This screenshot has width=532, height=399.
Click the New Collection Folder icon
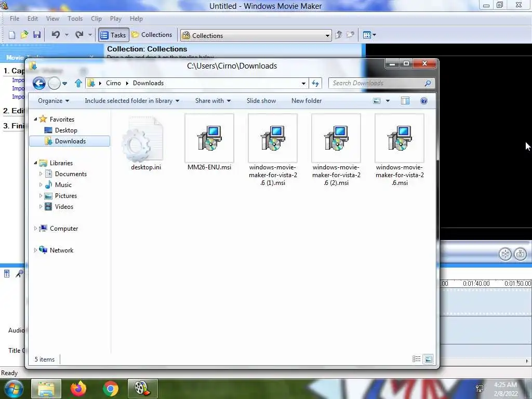[x=350, y=35]
